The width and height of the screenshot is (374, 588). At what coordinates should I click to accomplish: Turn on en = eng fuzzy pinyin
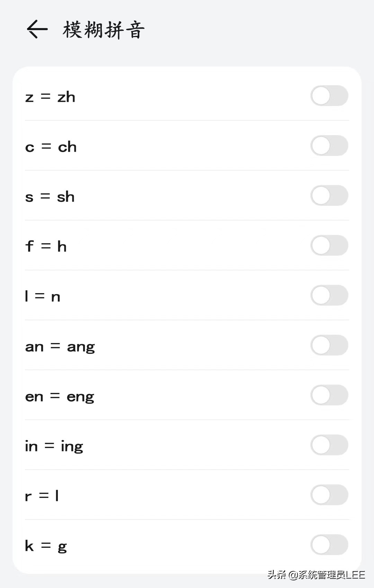[x=329, y=395]
